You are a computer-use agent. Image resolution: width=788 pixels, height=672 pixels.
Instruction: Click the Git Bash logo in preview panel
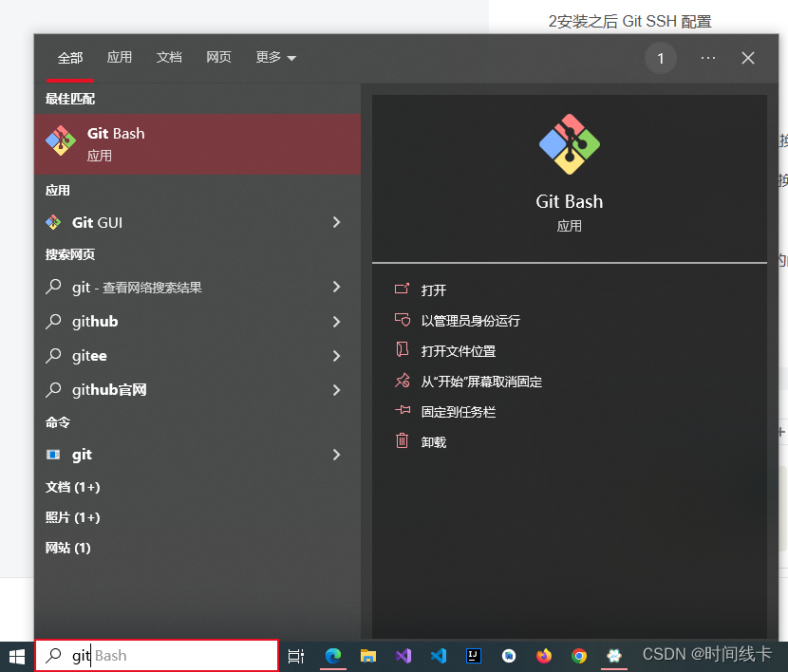pos(569,144)
